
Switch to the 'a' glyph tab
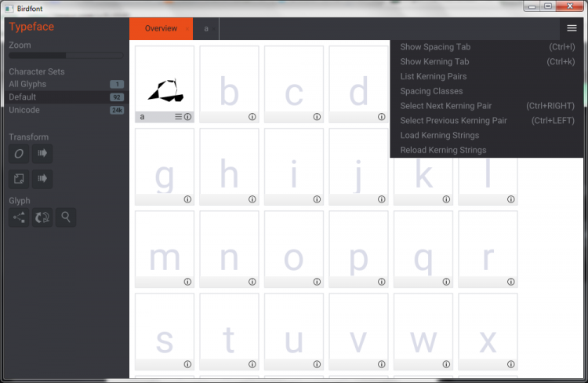tap(206, 28)
